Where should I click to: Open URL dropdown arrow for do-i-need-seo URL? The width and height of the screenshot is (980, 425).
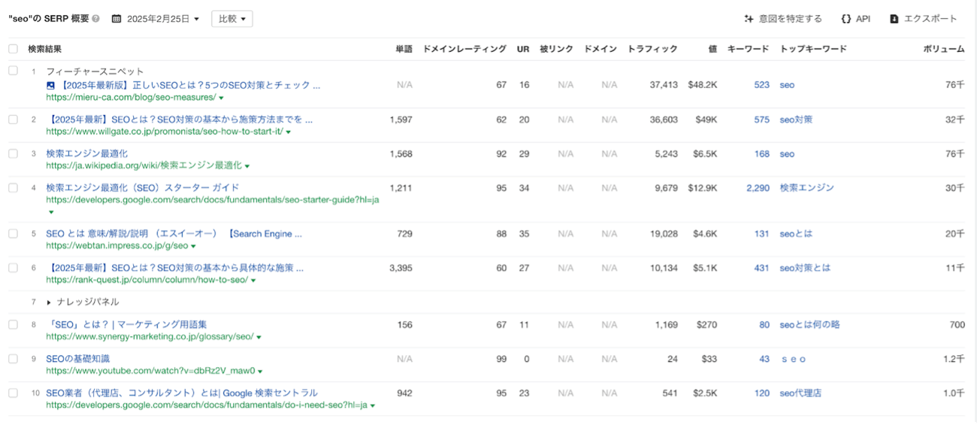pos(373,405)
